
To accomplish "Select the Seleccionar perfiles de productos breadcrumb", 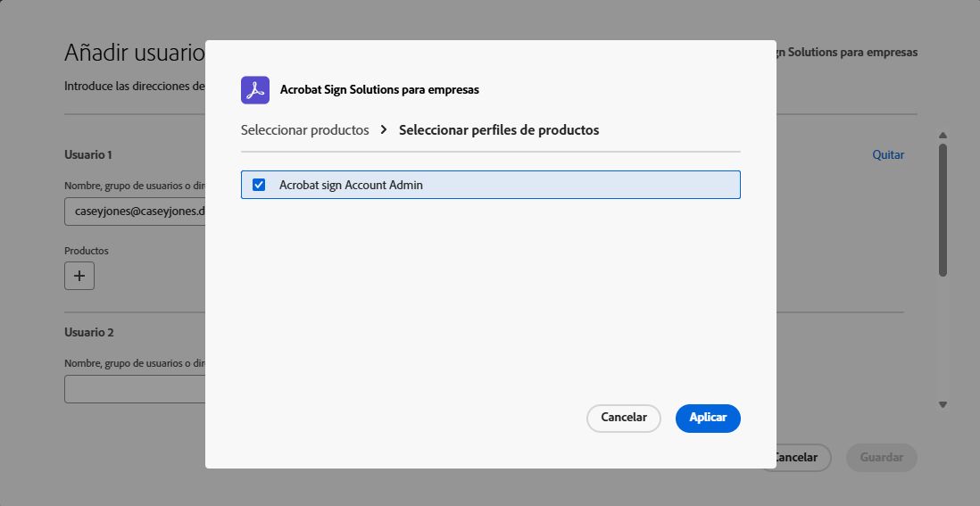I will click(x=499, y=130).
